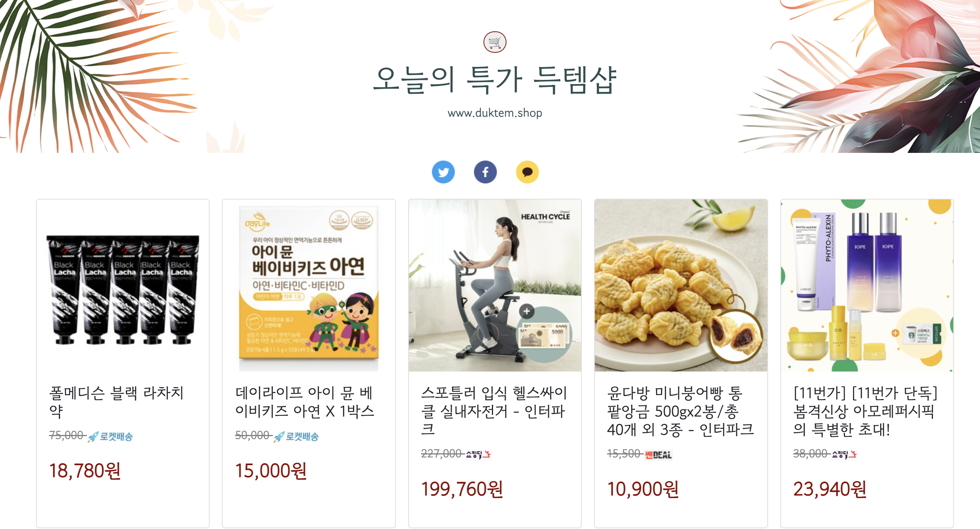Open the 폴메디슨 블랙 라차치약 product title
The height and width of the screenshot is (529, 980).
point(117,402)
